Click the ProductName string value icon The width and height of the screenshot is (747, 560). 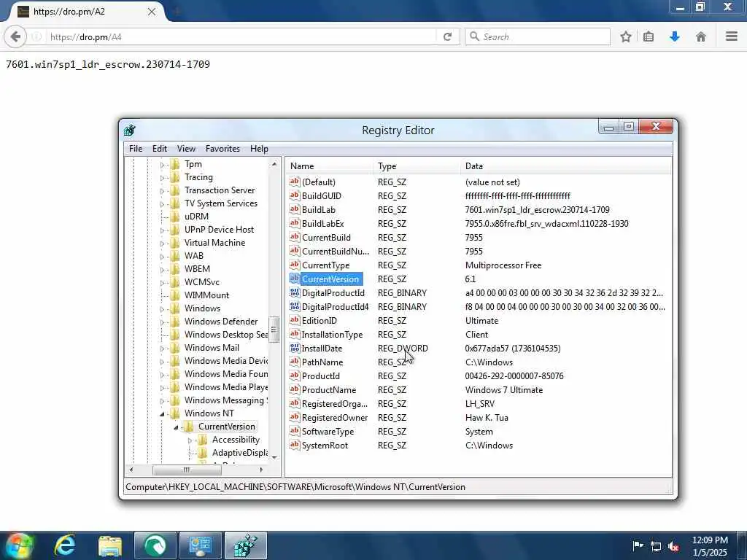pyautogui.click(x=295, y=389)
